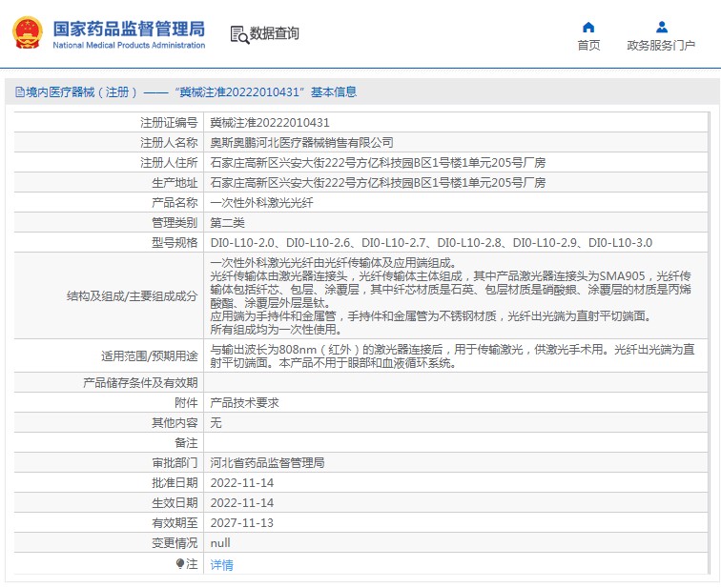Click National Medical Products Administration text
721x588 pixels.
[129, 45]
